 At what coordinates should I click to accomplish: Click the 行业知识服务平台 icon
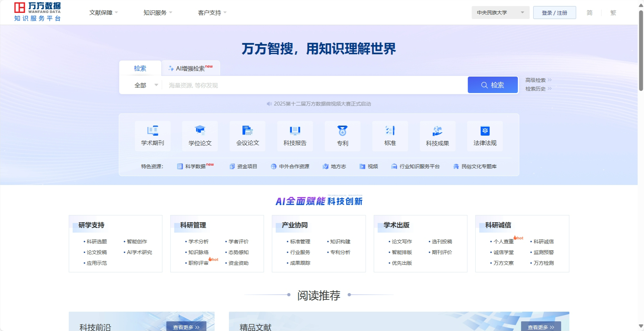pyautogui.click(x=394, y=166)
